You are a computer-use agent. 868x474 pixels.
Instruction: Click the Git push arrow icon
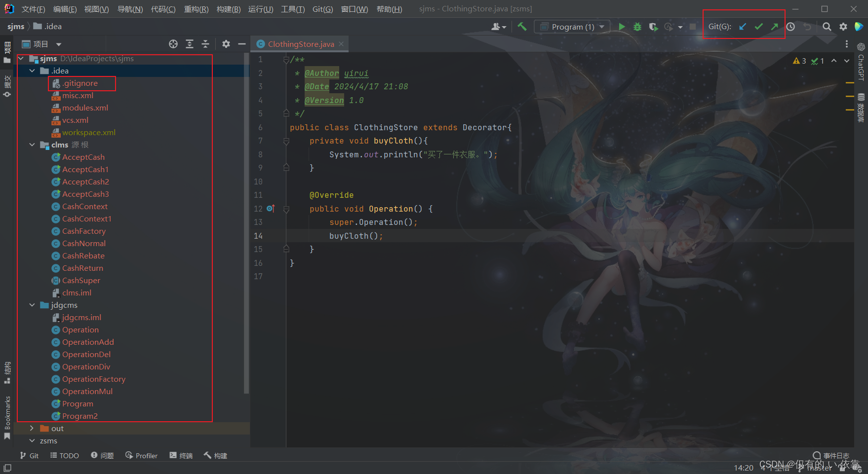pyautogui.click(x=775, y=27)
